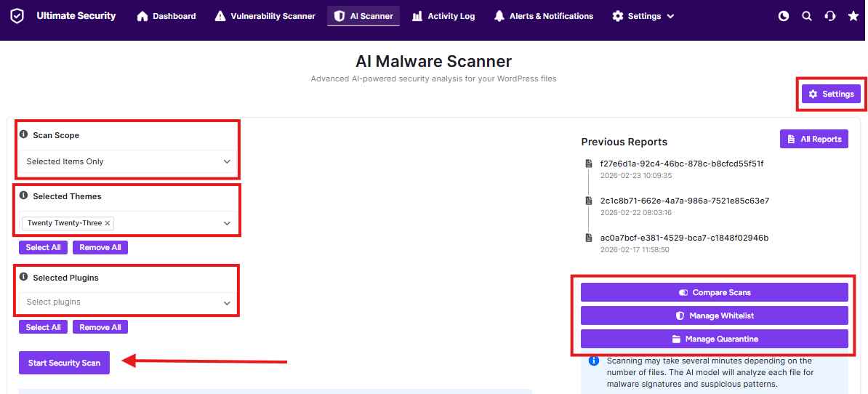Remove All plugins button
The width and height of the screenshot is (868, 394).
click(100, 327)
